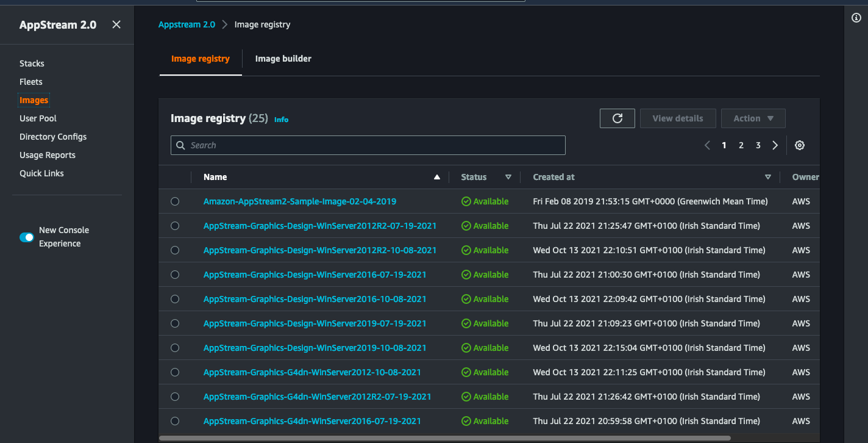Switch to the Image registry tab
This screenshot has width=868, height=443.
click(x=201, y=59)
